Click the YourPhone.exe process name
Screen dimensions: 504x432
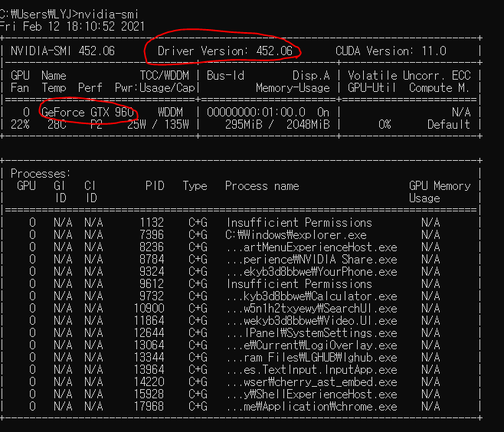311,272
